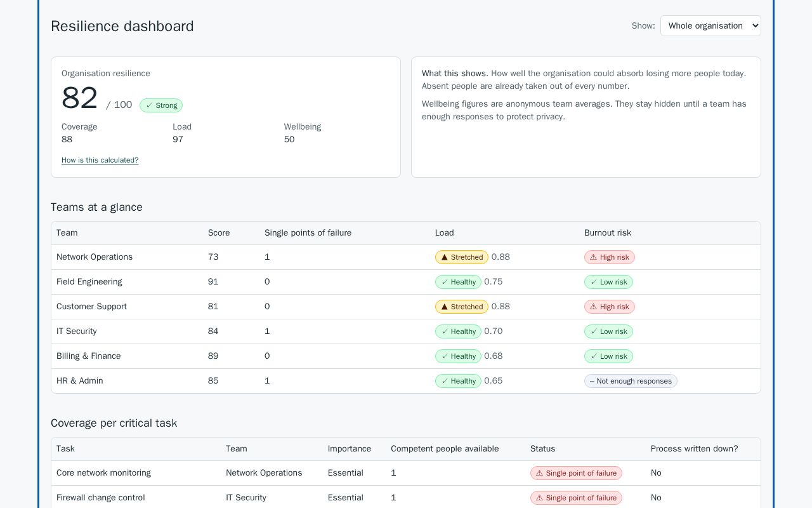The image size is (812, 508).
Task: Click IT Security Low risk badge
Action: (608, 331)
